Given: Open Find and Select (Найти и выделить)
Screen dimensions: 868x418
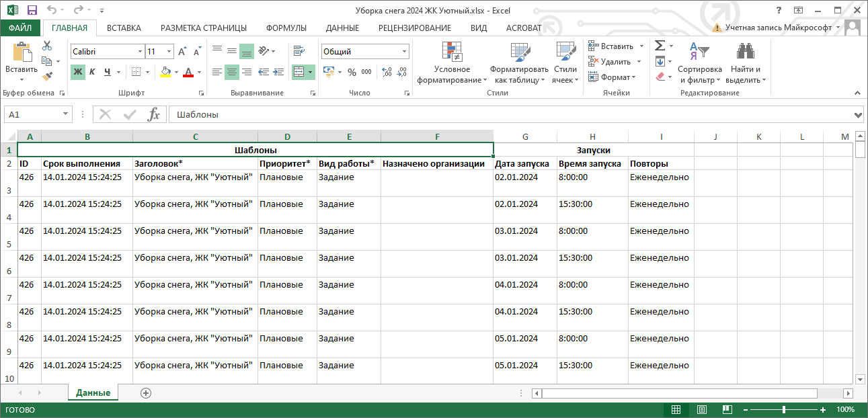Looking at the screenshot, I should [x=745, y=64].
